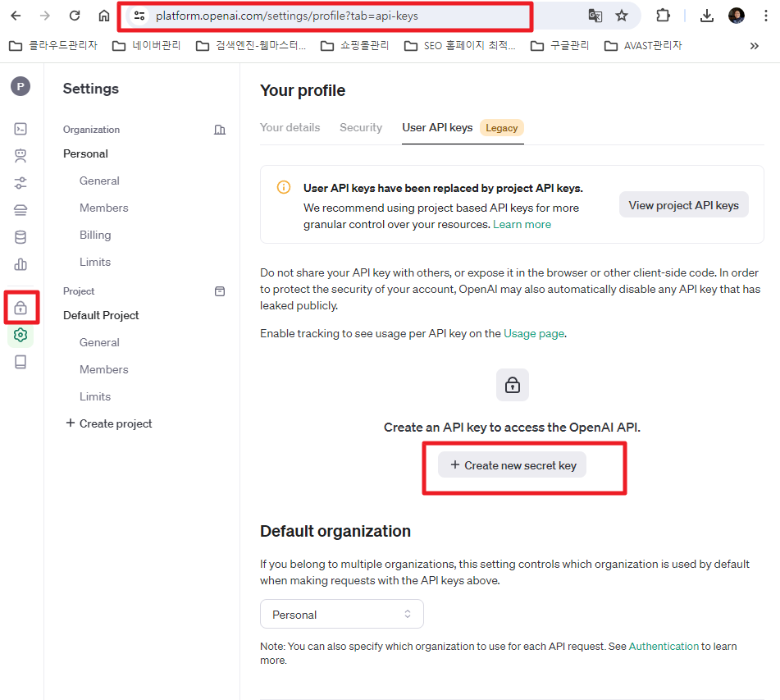Viewport: 780px width, 700px height.
Task: Open the Authentication link
Action: [x=664, y=646]
